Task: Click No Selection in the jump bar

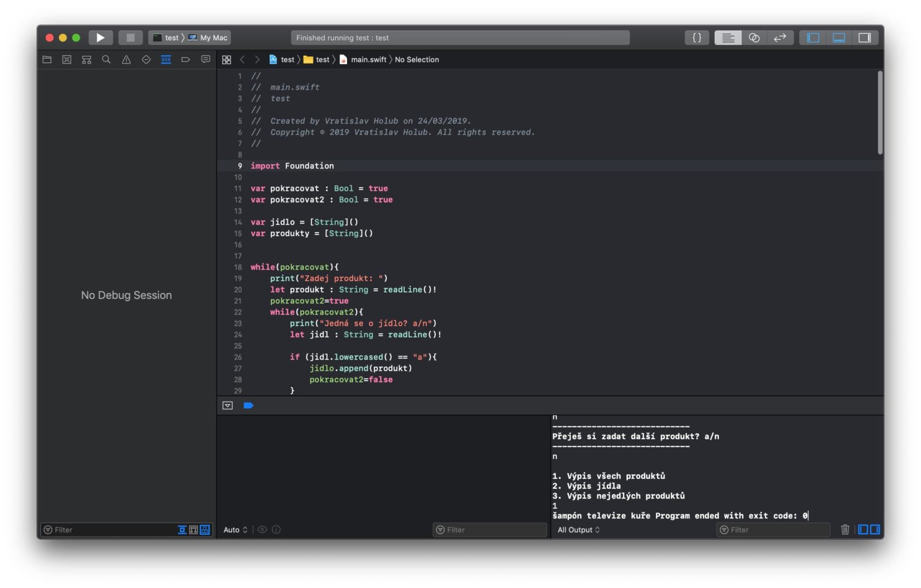Action: (x=417, y=60)
